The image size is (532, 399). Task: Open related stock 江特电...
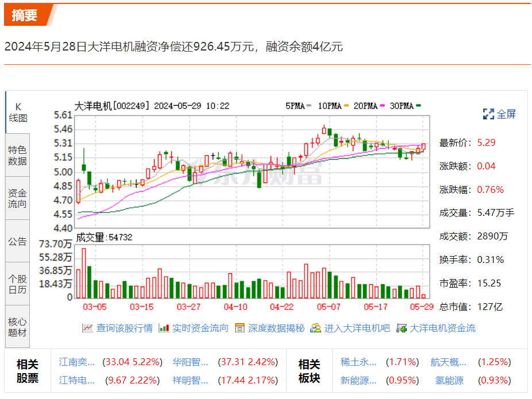(76, 381)
